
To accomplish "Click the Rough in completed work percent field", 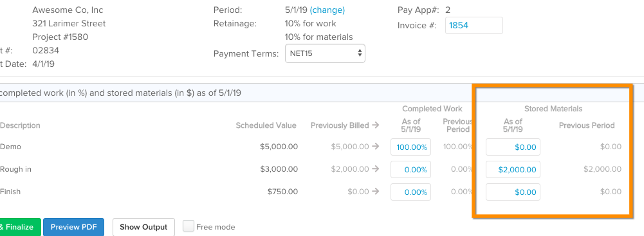I will coord(410,170).
